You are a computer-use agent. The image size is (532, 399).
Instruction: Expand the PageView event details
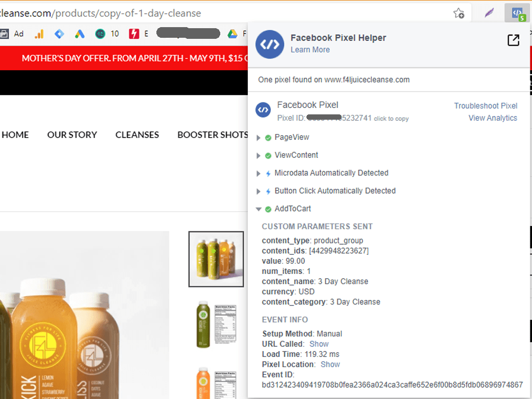[x=259, y=138]
